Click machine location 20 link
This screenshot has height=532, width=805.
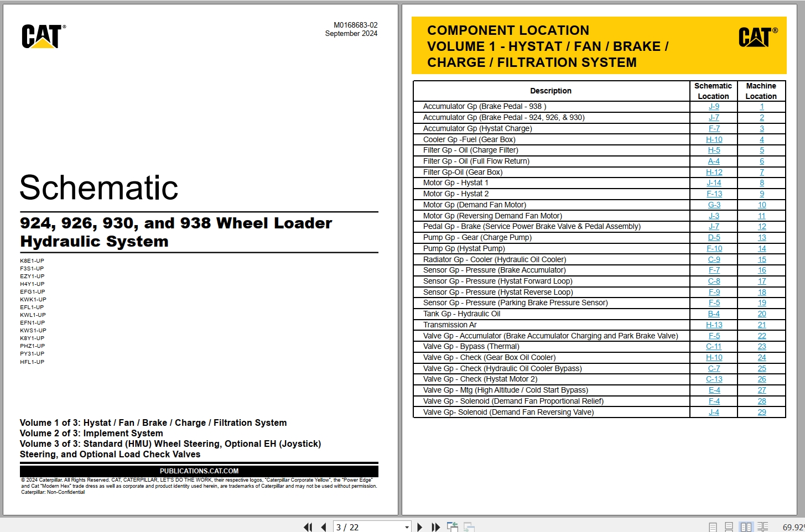coord(762,314)
